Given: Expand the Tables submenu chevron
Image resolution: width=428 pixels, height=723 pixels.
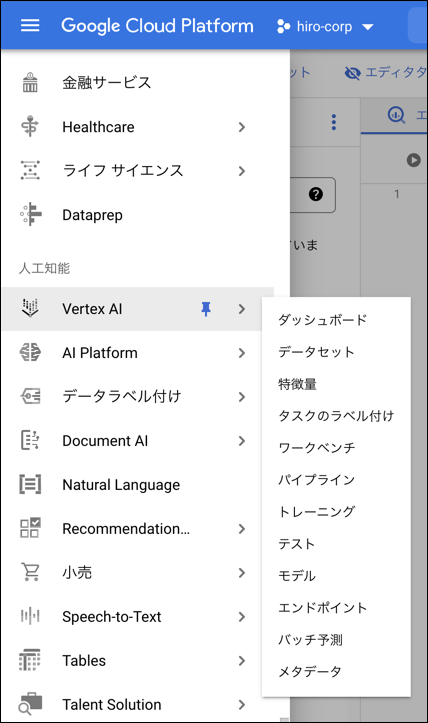Looking at the screenshot, I should click(242, 661).
